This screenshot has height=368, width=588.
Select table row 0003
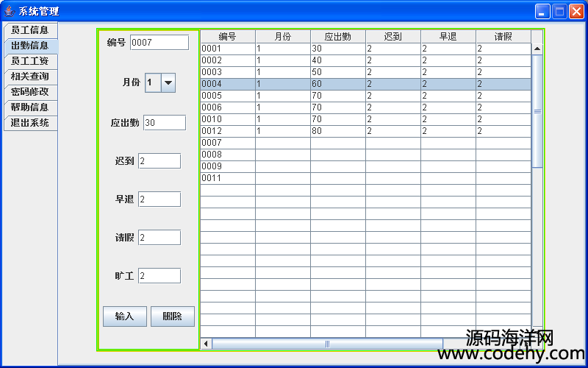pos(365,72)
